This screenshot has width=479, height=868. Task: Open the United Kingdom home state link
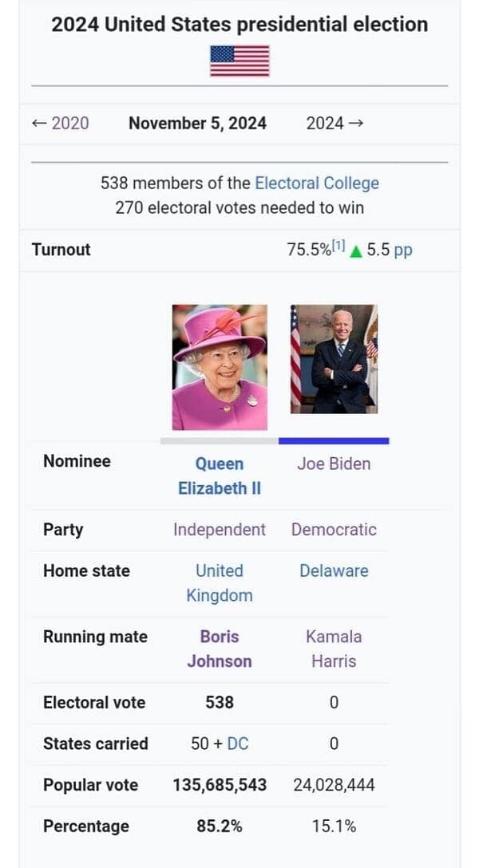[x=220, y=583]
